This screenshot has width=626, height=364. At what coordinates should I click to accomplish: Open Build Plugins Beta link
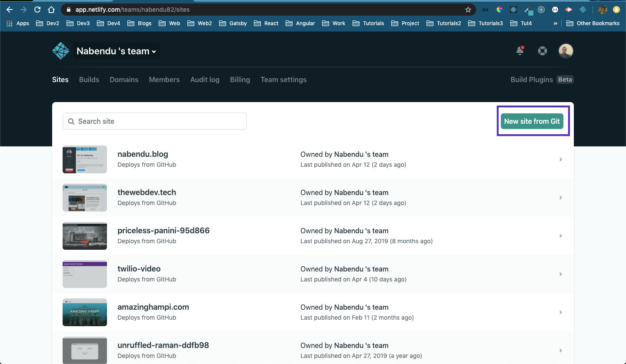pyautogui.click(x=542, y=79)
